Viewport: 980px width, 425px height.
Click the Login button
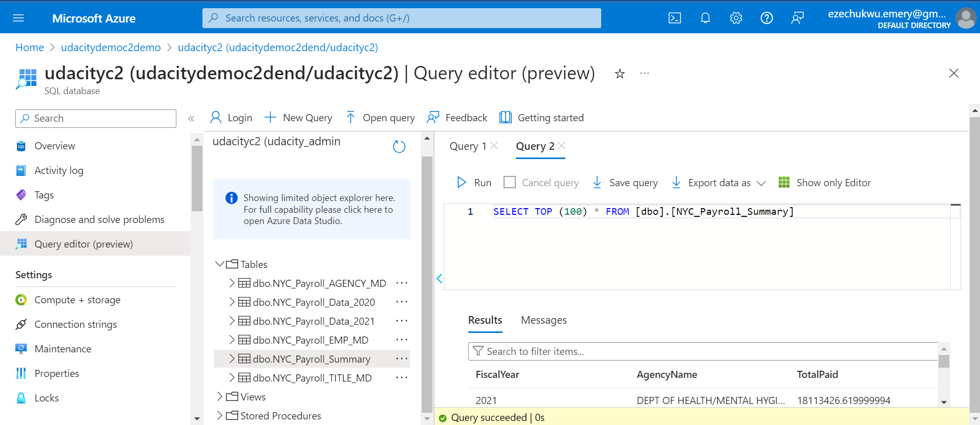click(x=231, y=118)
